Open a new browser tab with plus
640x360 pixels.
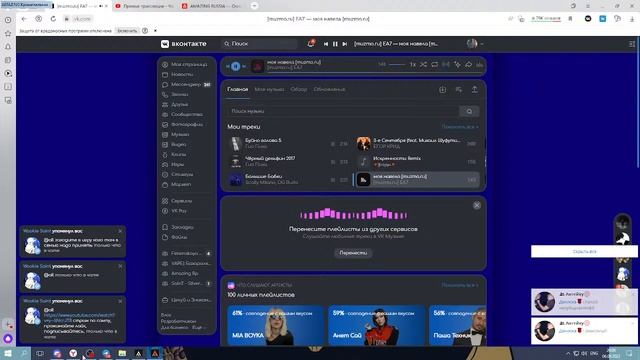click(x=254, y=6)
